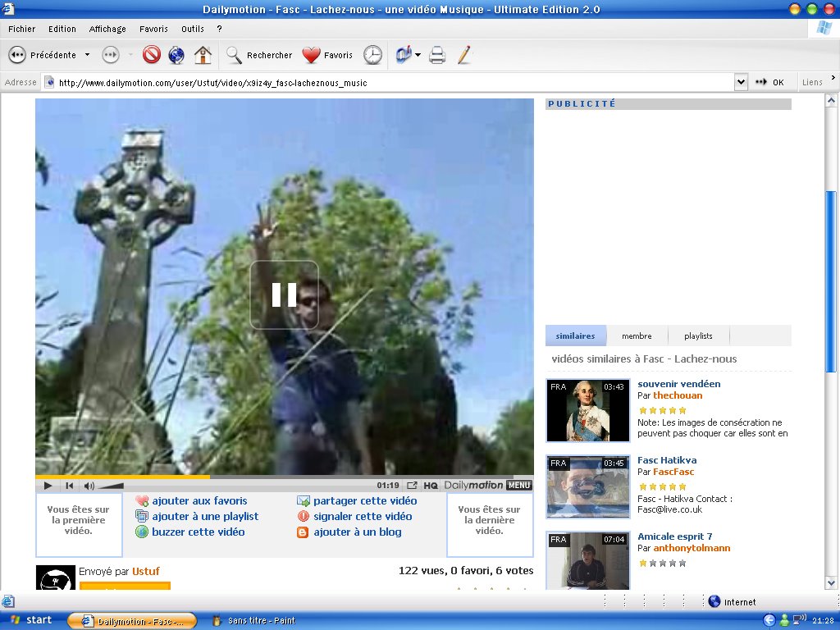This screenshot has height=630, width=840.
Task: Switch to the membre tab
Action: (637, 336)
